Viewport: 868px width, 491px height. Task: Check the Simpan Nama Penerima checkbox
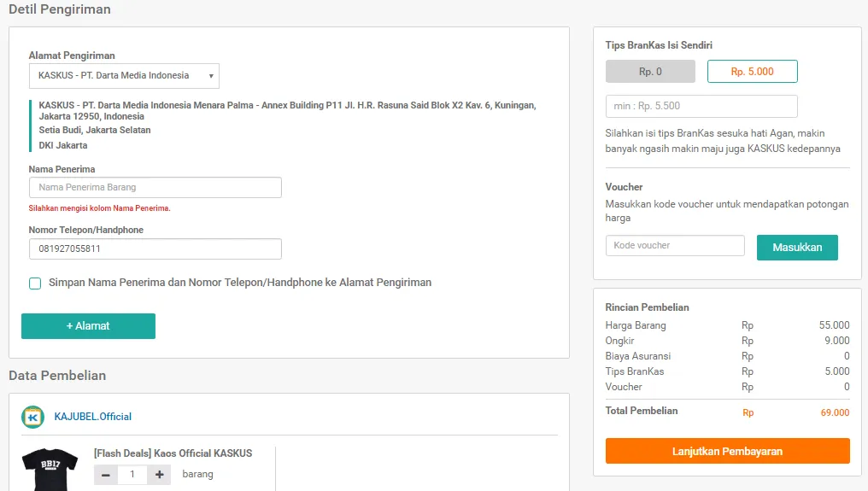[35, 283]
